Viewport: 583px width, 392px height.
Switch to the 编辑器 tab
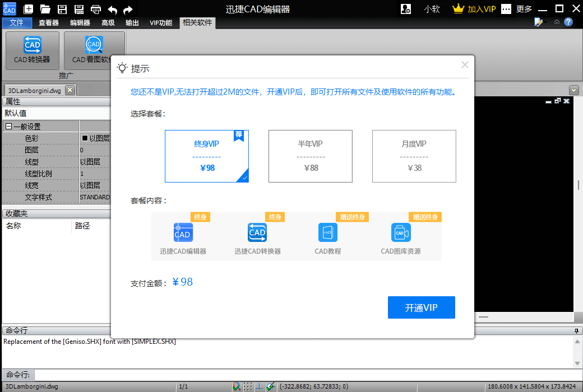[x=80, y=22]
